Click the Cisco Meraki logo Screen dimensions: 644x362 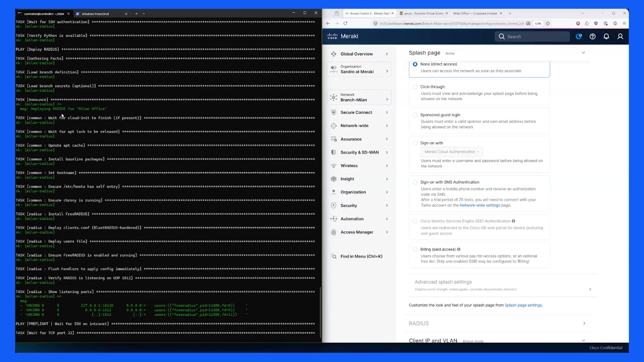[x=342, y=36]
